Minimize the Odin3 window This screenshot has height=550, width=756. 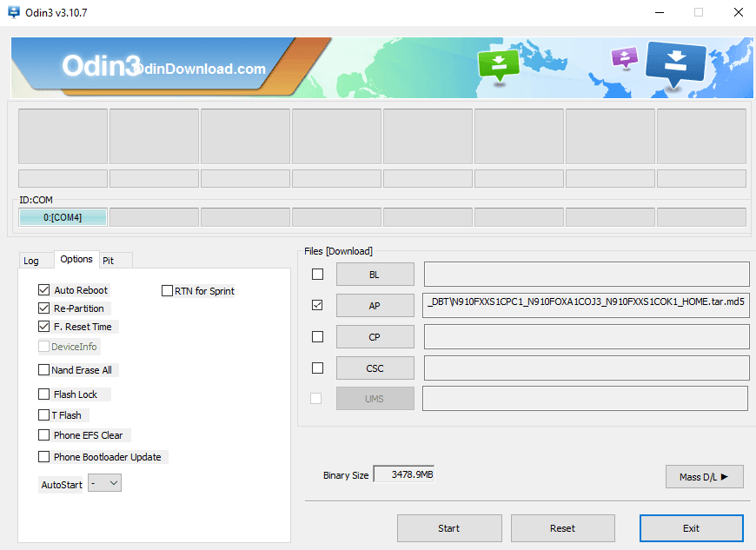660,12
